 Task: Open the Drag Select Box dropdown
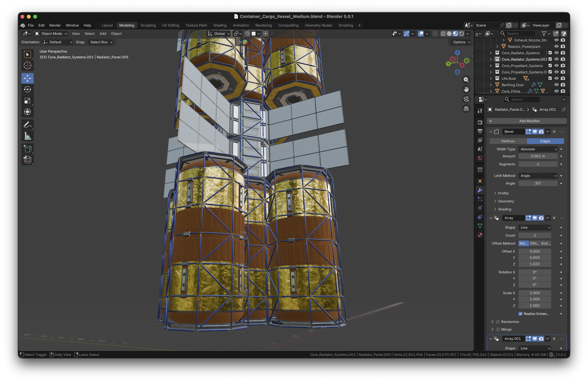tap(101, 42)
